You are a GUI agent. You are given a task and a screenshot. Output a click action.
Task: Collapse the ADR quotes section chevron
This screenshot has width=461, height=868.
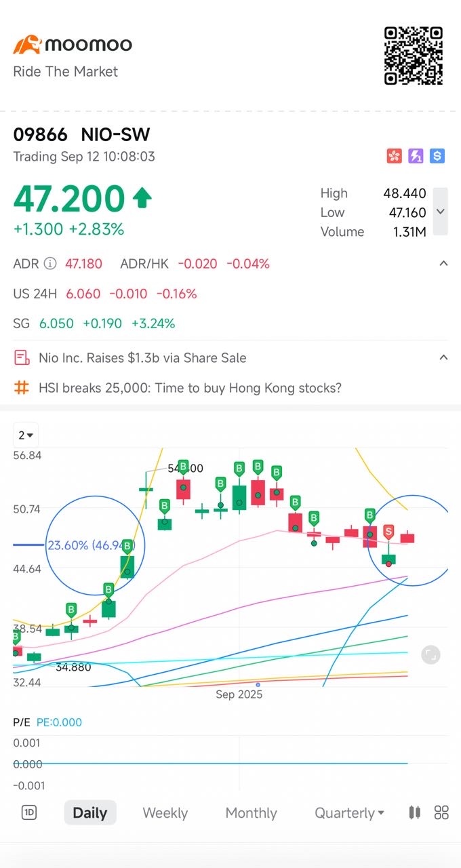pyautogui.click(x=443, y=263)
